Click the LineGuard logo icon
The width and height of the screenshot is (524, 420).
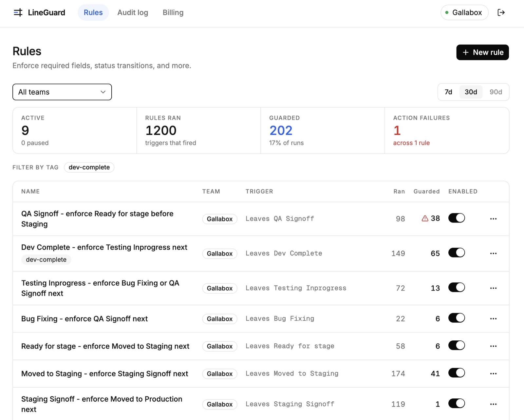click(x=18, y=12)
